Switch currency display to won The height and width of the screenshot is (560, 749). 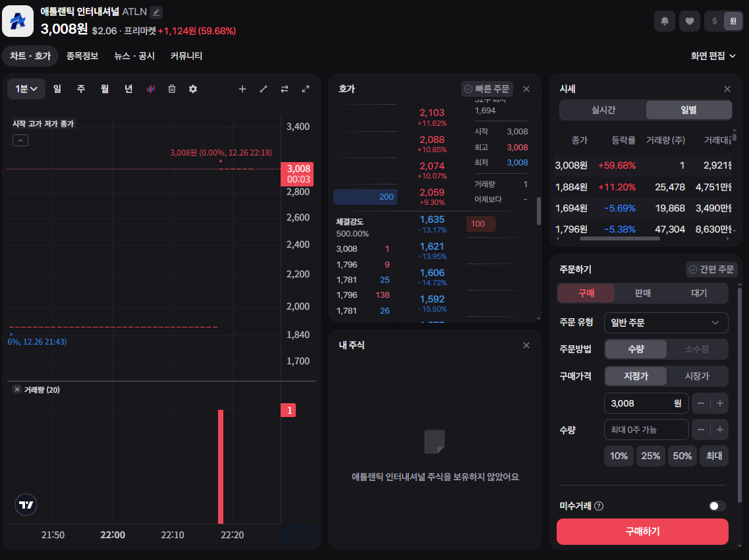tap(733, 21)
